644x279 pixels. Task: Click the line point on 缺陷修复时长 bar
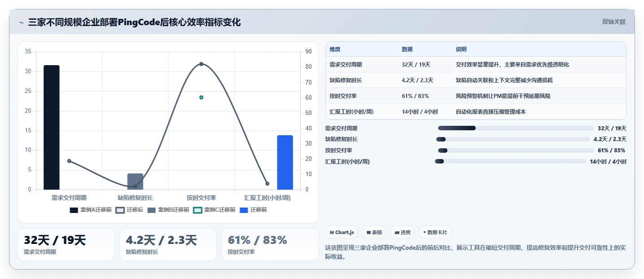[135, 186]
